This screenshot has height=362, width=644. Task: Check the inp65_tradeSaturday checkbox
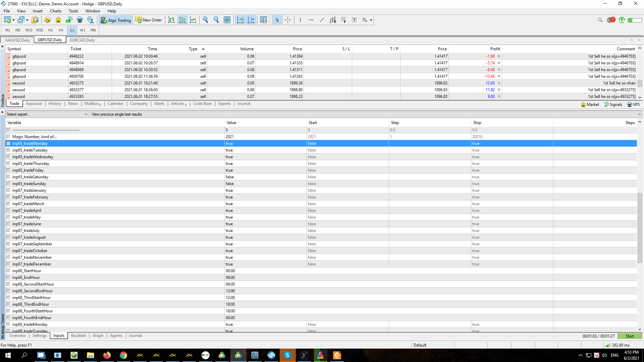(x=8, y=177)
